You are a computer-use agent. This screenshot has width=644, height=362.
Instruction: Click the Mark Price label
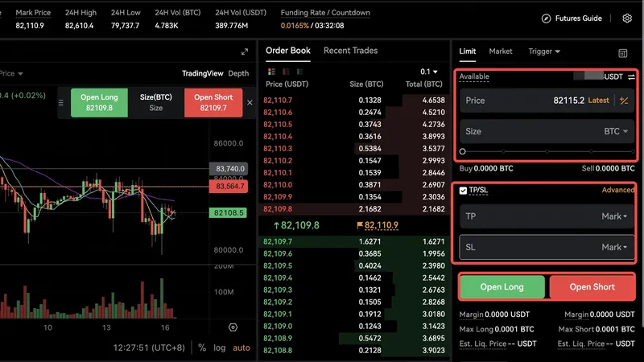[x=33, y=13]
